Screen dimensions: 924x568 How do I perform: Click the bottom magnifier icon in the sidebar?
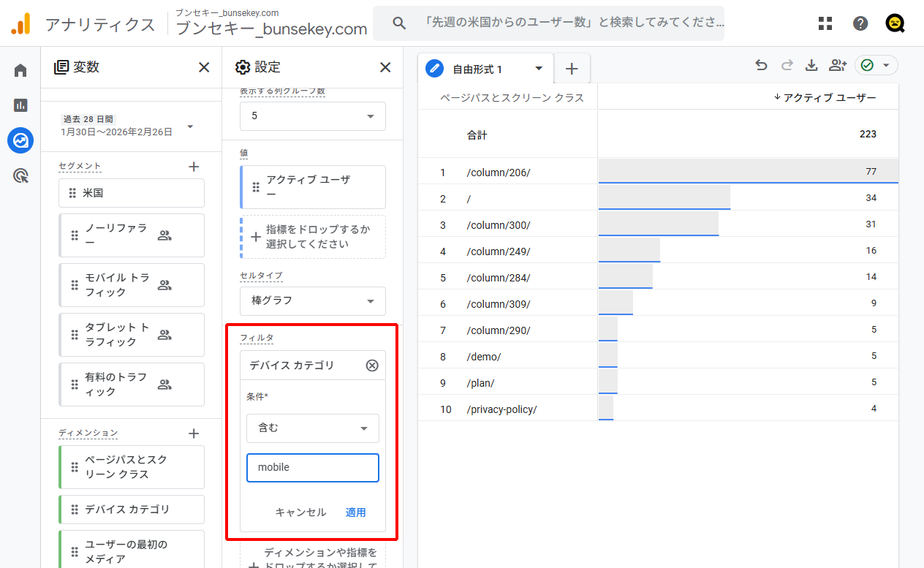[x=20, y=175]
